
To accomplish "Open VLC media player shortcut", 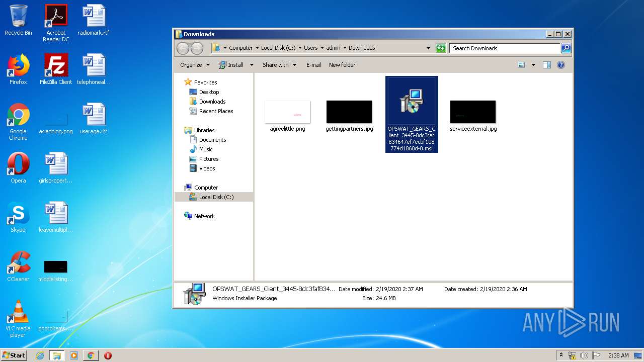I will [18, 319].
